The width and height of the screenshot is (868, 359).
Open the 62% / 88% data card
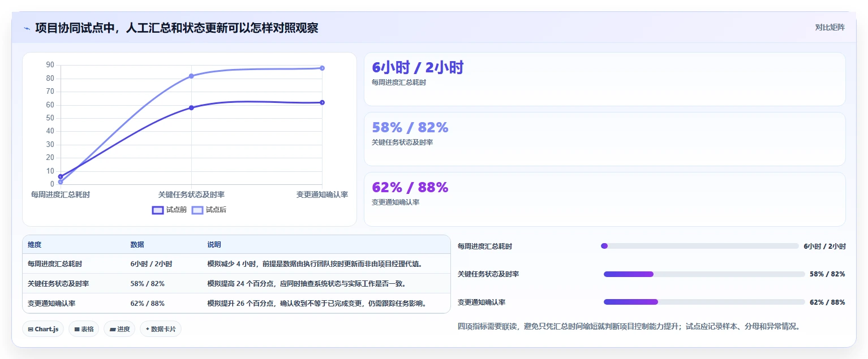point(604,199)
